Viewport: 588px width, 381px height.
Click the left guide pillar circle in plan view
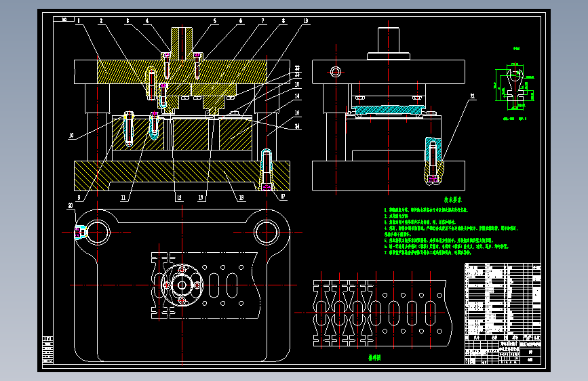tap(98, 233)
